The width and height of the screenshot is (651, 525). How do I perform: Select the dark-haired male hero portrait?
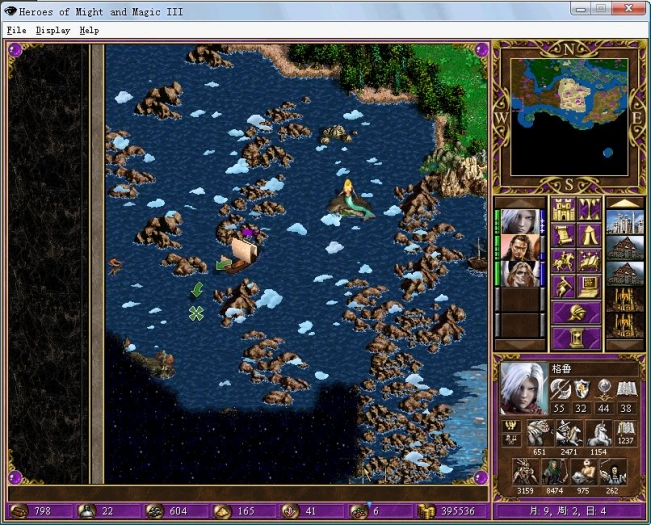520,248
